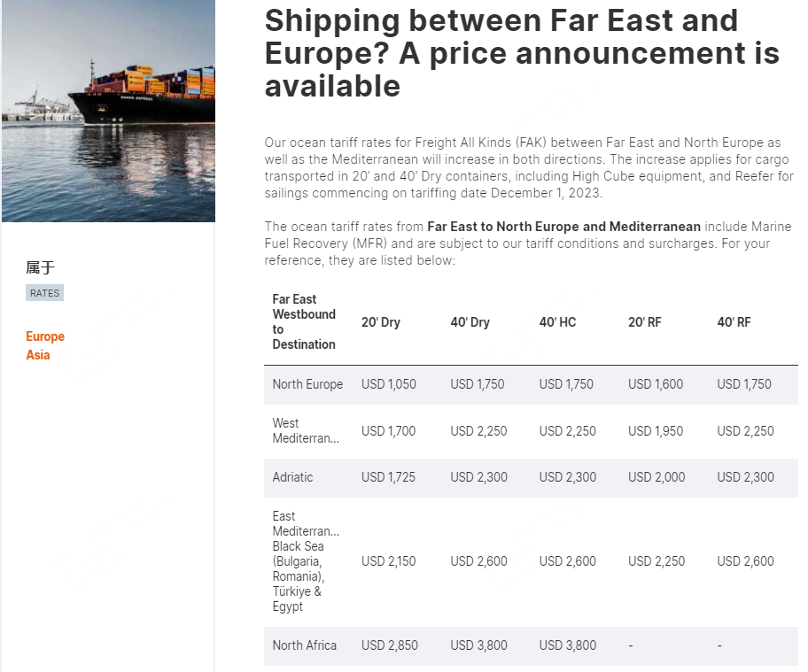The width and height of the screenshot is (808, 672).
Task: Click the container ship photo
Action: [108, 111]
